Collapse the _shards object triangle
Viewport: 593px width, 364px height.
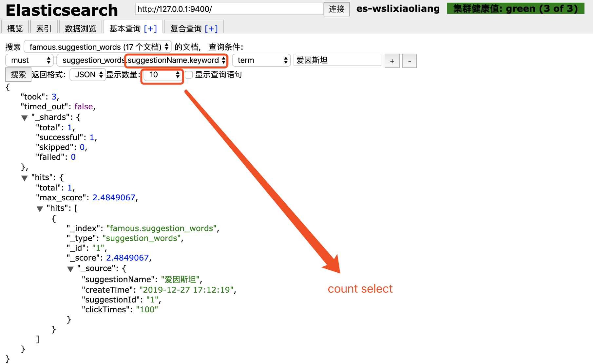[24, 118]
